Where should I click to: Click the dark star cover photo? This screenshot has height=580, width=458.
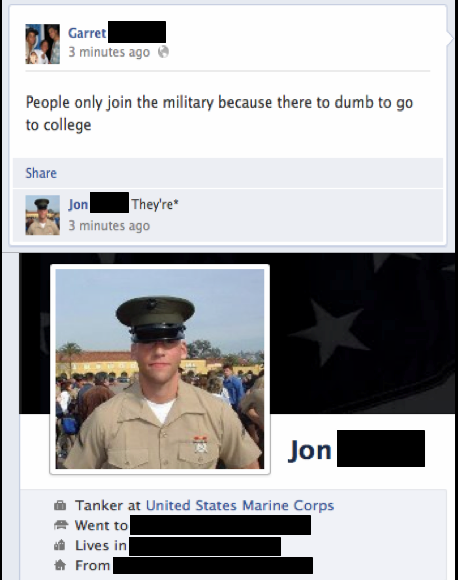point(363,333)
